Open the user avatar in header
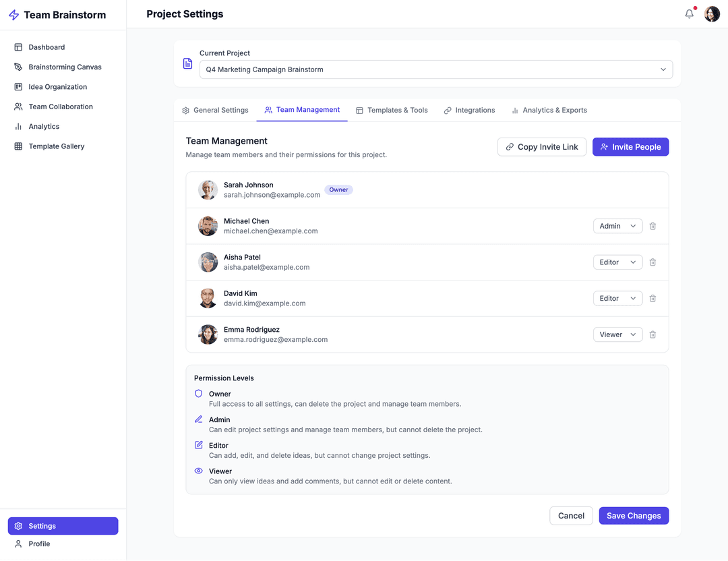Image resolution: width=728 pixels, height=561 pixels. click(x=712, y=14)
